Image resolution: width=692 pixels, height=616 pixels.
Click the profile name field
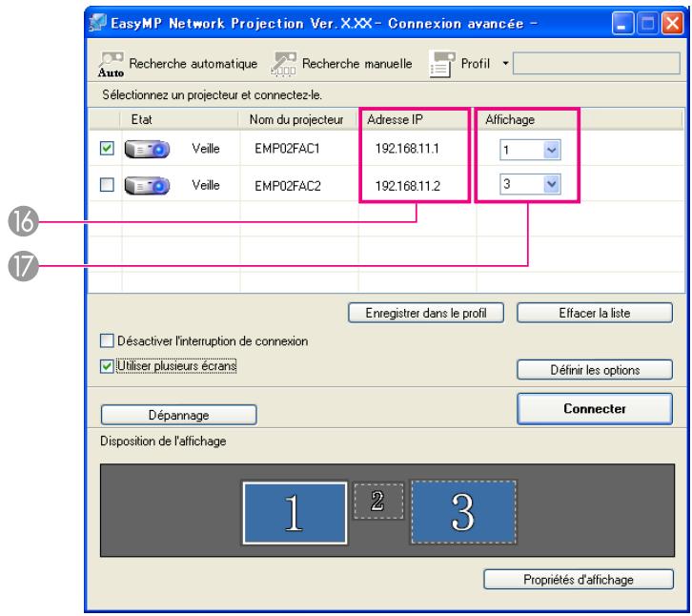click(597, 64)
